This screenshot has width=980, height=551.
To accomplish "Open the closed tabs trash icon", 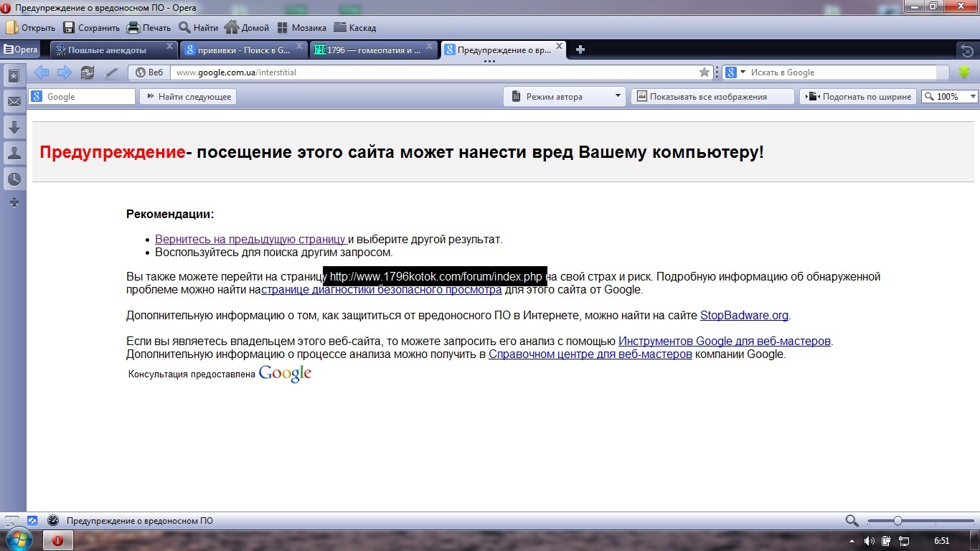I will point(966,50).
